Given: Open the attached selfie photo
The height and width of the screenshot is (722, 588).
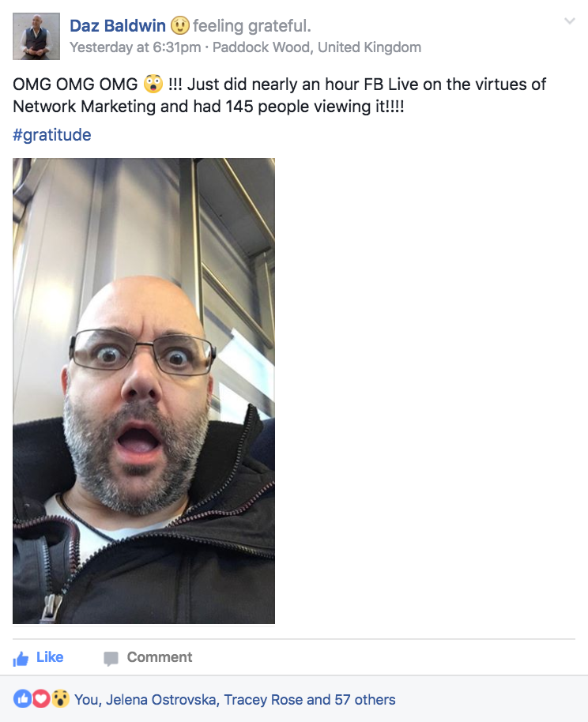Looking at the screenshot, I should pos(144,391).
